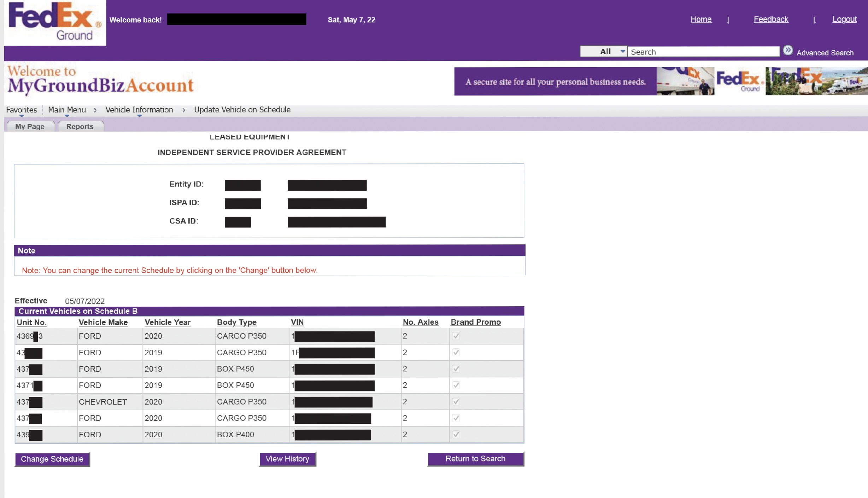Click the breadcrumb arrow after Main Menu

(95, 110)
